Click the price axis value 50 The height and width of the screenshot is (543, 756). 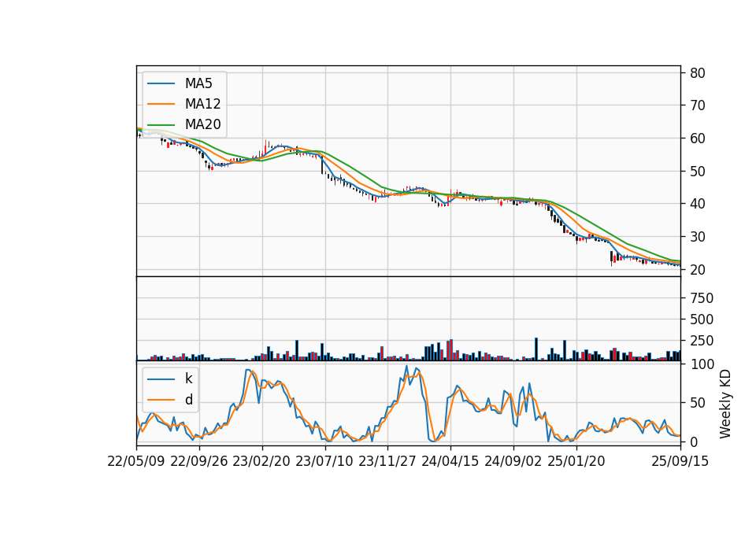(697, 172)
